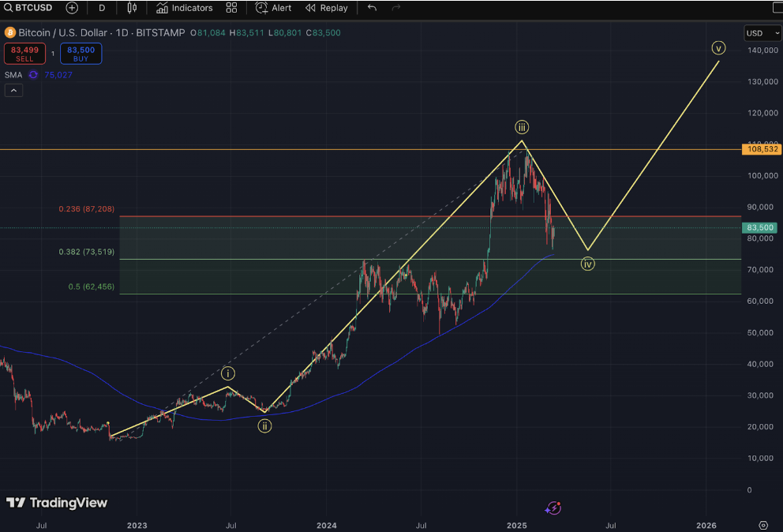This screenshot has height=532, width=783.
Task: Start bar Replay mode
Action: point(327,8)
